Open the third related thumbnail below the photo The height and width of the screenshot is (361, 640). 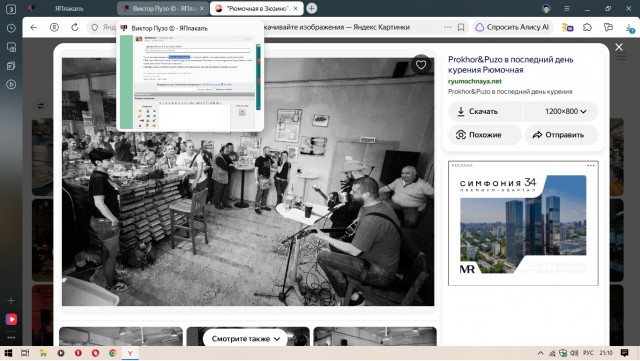coord(375,336)
